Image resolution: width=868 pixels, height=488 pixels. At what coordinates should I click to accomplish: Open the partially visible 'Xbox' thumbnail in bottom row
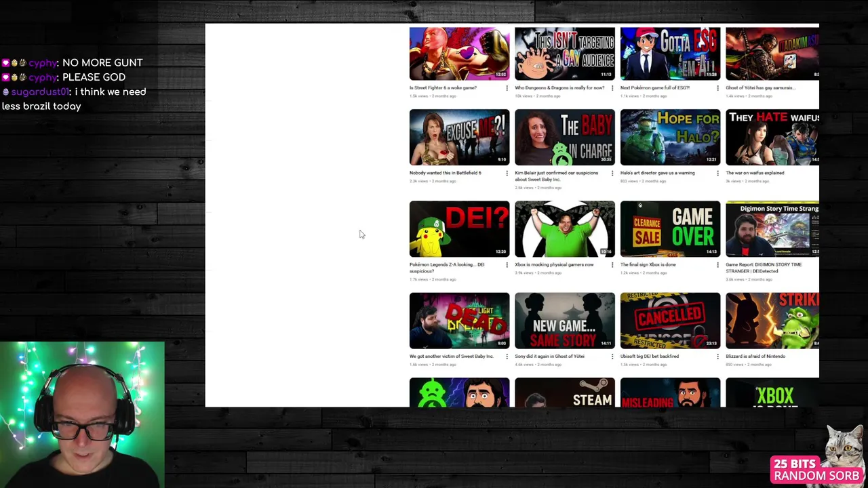(x=772, y=392)
